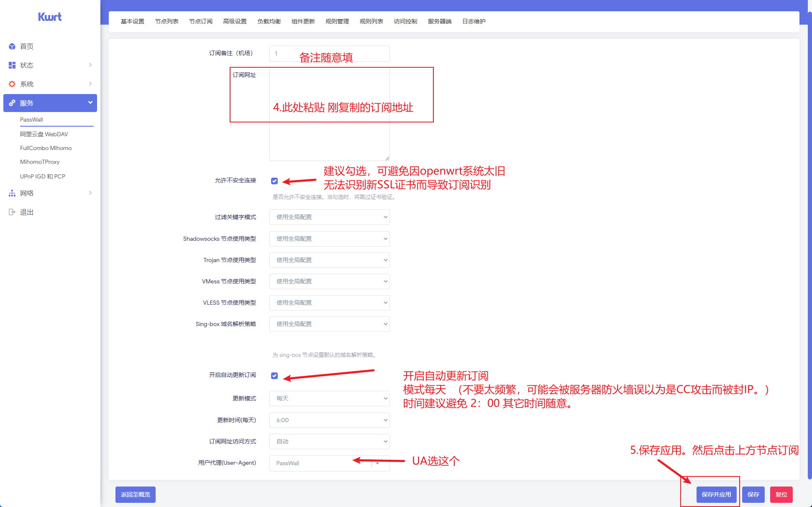The width and height of the screenshot is (812, 507).
Task: Open the 系统 gear icon
Action: point(12,84)
